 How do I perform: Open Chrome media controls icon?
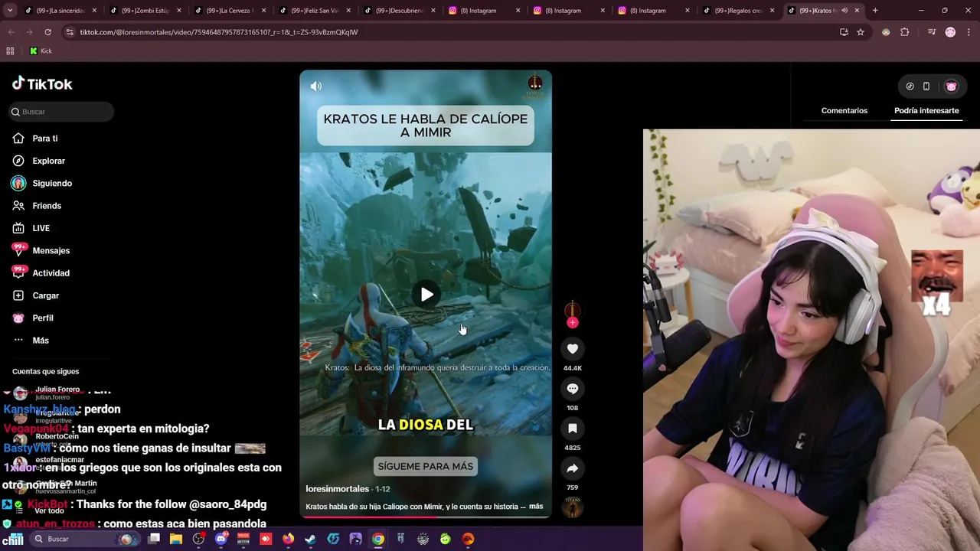click(932, 32)
